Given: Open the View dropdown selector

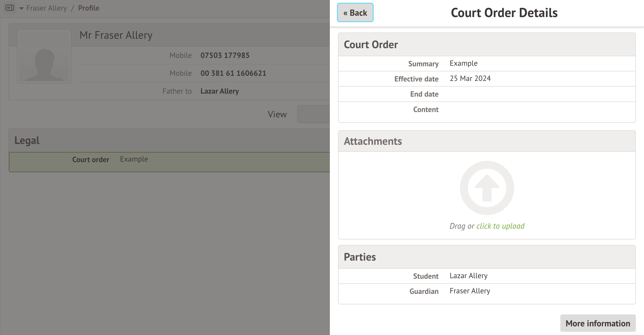Looking at the screenshot, I should 314,114.
